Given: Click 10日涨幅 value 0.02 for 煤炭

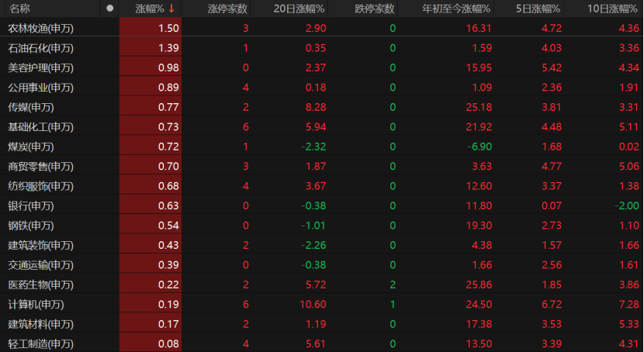Looking at the screenshot, I should click(x=629, y=147).
